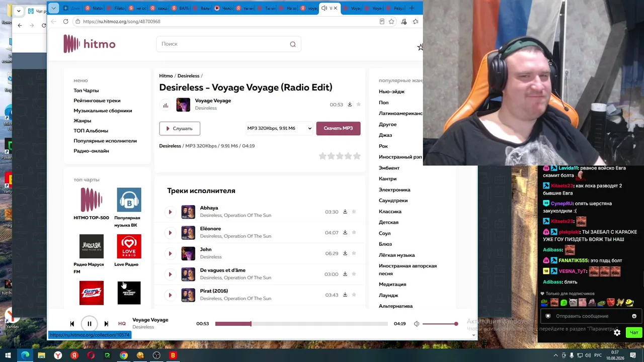Viewport: 644px width, 362px height.
Task: Add Abhaya to favorites with star
Action: (354, 212)
